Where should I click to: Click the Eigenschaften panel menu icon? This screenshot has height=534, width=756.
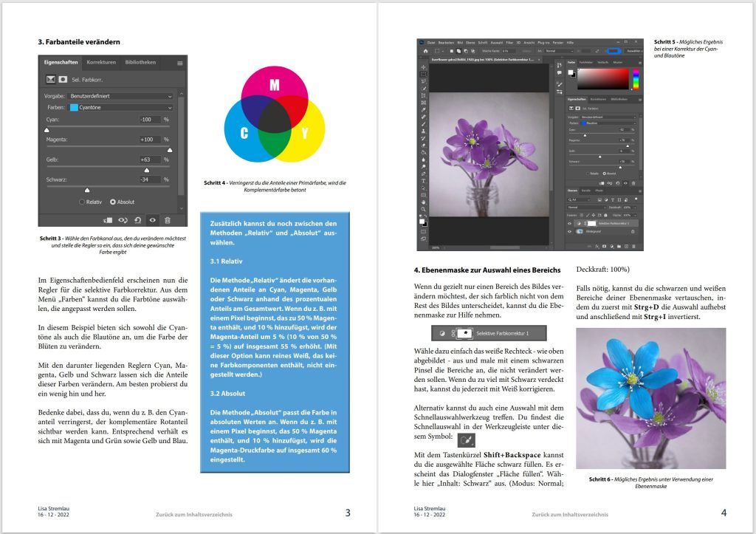[x=179, y=64]
